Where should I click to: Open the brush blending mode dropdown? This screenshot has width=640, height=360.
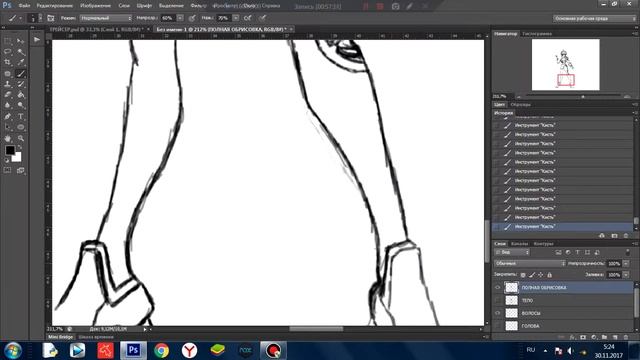[x=106, y=18]
